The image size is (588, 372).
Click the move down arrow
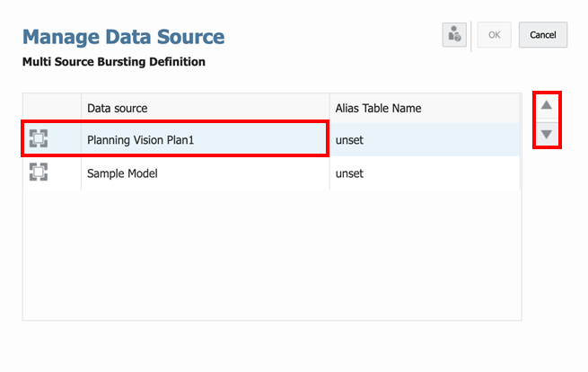coord(546,135)
